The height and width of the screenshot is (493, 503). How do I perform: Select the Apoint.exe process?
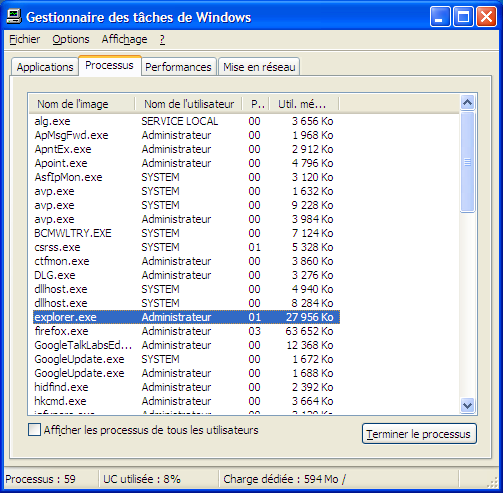(x=186, y=163)
